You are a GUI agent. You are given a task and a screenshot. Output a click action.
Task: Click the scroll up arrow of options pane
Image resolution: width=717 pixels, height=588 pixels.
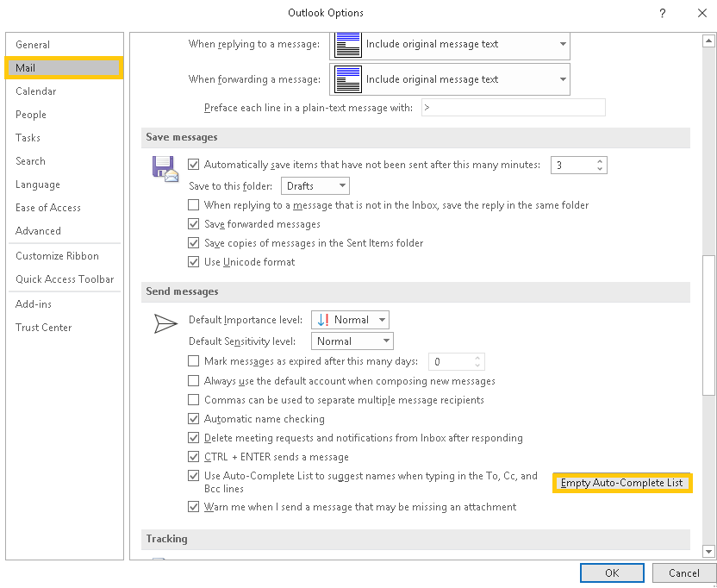pyautogui.click(x=708, y=41)
